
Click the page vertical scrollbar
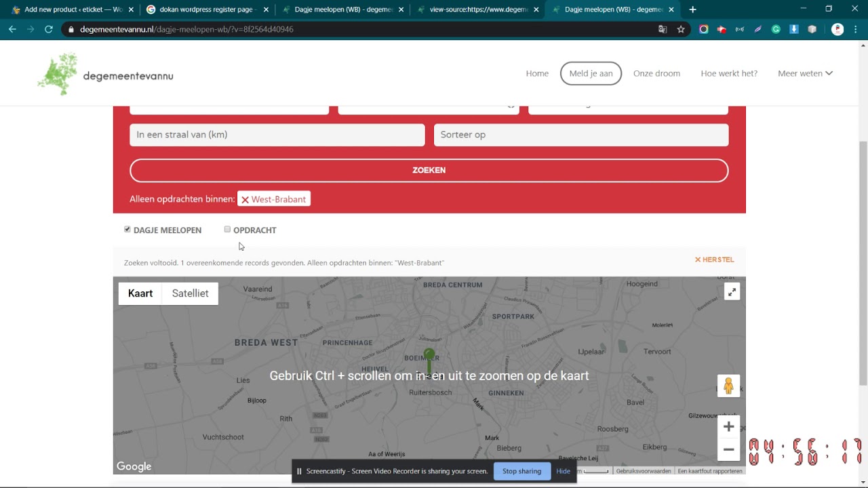point(863,263)
